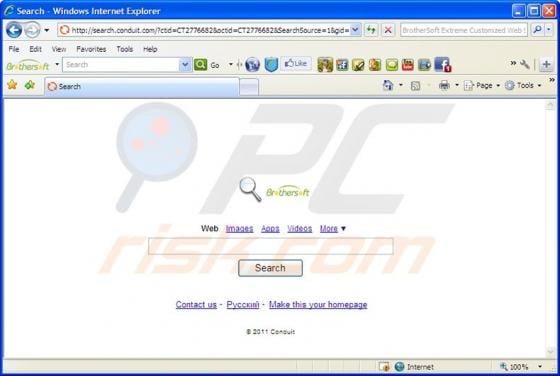
Task: Open the Print options dropdown arrow
Action: tap(457, 85)
